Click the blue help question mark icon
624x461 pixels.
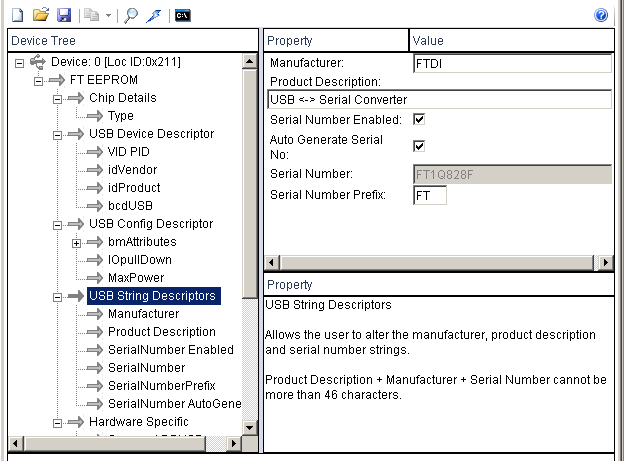coord(601,15)
